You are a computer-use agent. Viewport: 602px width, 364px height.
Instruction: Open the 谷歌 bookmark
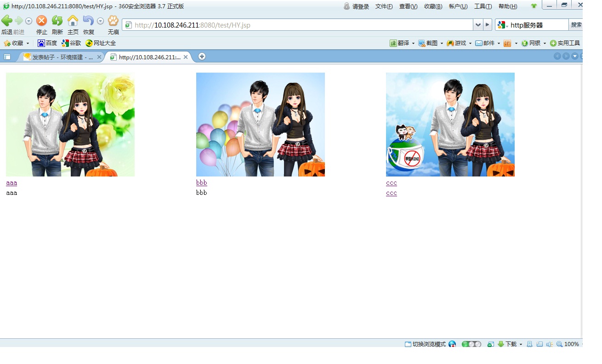pyautogui.click(x=71, y=43)
